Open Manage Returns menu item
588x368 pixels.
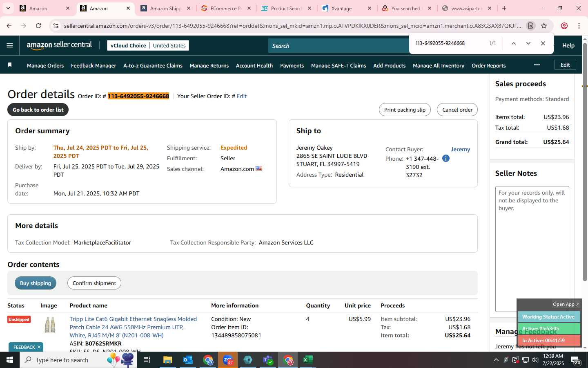coord(209,65)
